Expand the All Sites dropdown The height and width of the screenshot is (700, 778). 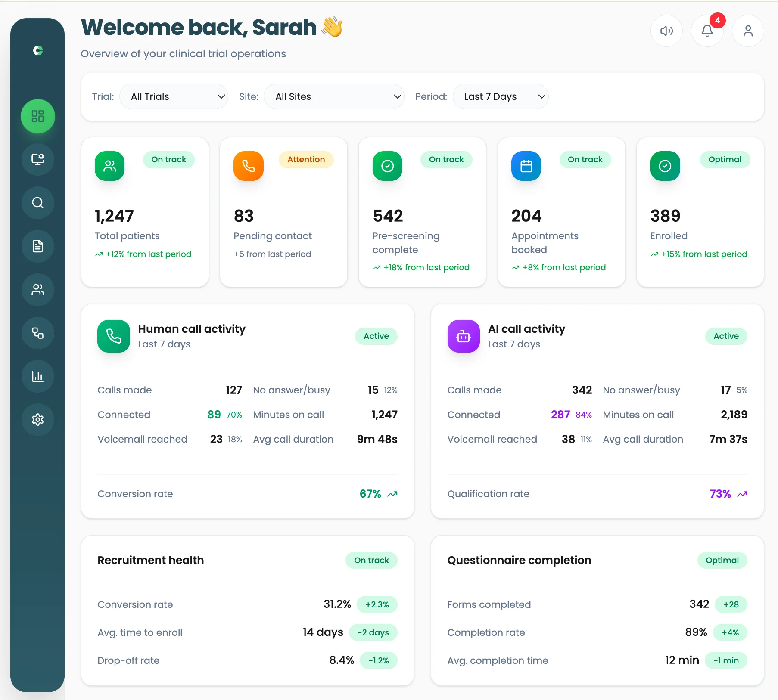pyautogui.click(x=334, y=96)
